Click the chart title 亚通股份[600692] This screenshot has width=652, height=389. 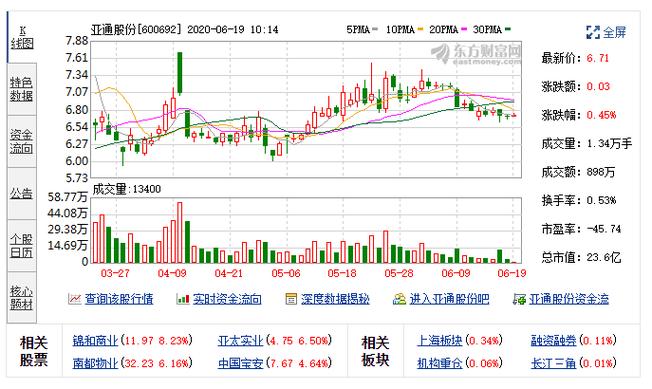137,30
